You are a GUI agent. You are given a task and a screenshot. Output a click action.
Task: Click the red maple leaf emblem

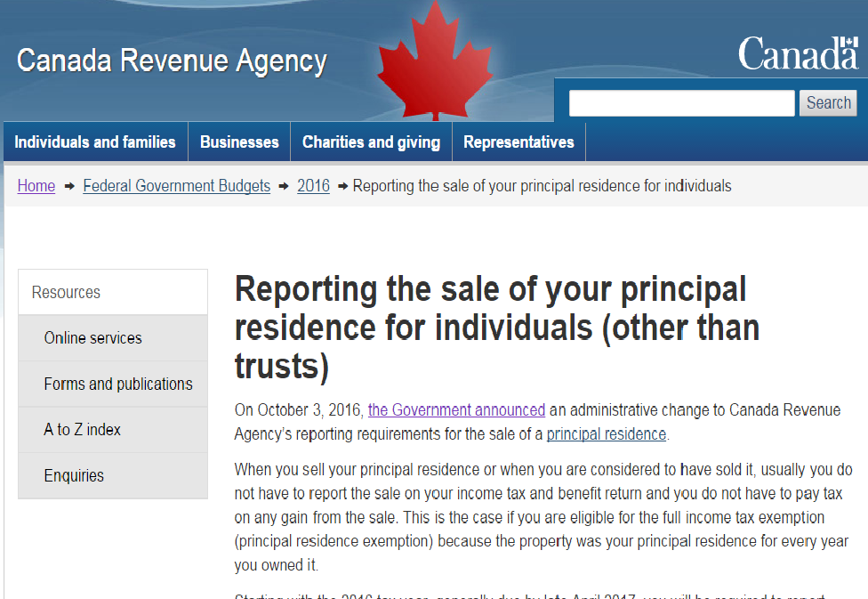pyautogui.click(x=435, y=61)
